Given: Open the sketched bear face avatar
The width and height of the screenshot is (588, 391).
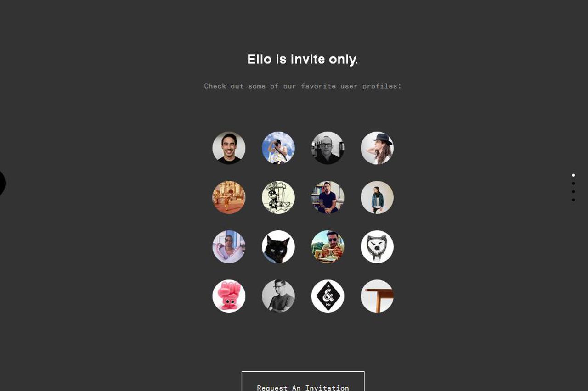Looking at the screenshot, I should (x=377, y=247).
